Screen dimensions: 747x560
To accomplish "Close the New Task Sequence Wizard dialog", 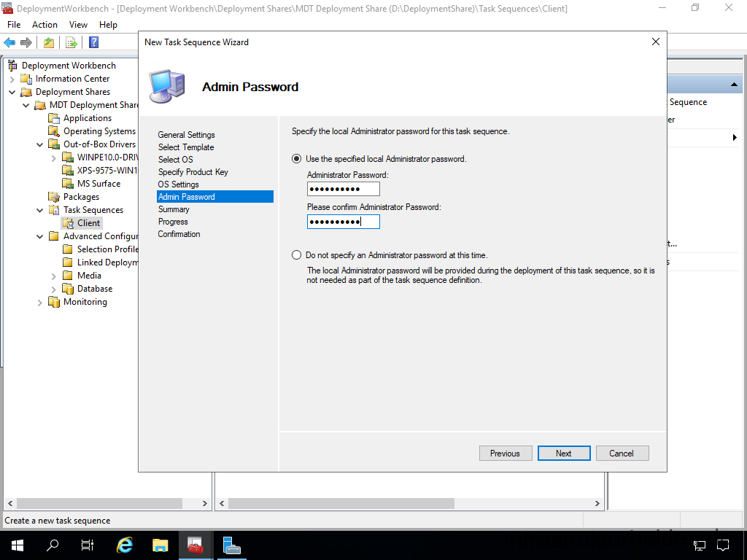I will coord(656,42).
